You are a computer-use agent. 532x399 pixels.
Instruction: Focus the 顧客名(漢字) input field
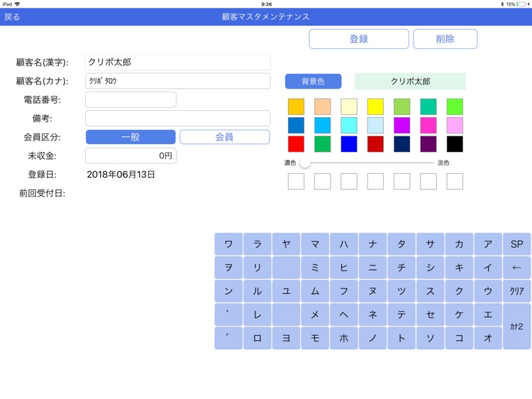click(x=178, y=62)
